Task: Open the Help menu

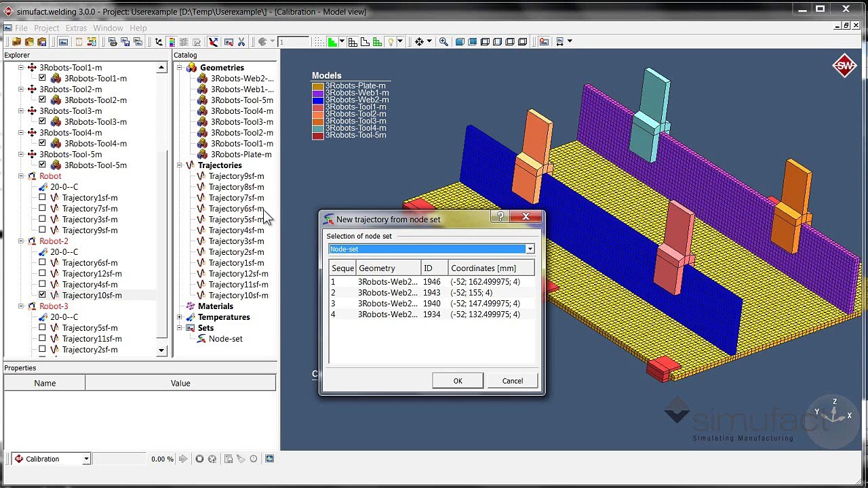Action: coord(138,28)
